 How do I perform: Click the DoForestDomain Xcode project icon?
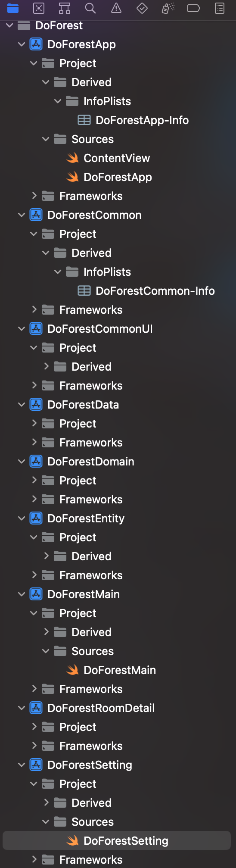coord(36,462)
